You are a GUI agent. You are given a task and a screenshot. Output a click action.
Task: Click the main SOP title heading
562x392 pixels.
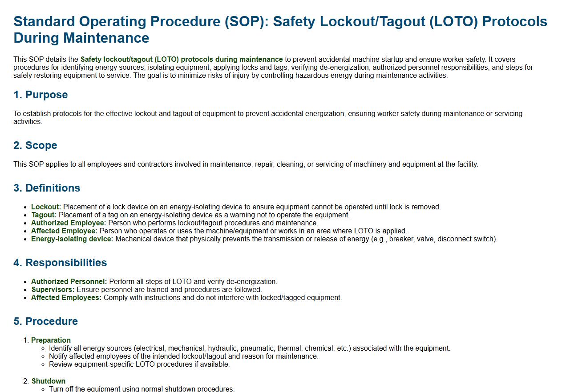[280, 29]
